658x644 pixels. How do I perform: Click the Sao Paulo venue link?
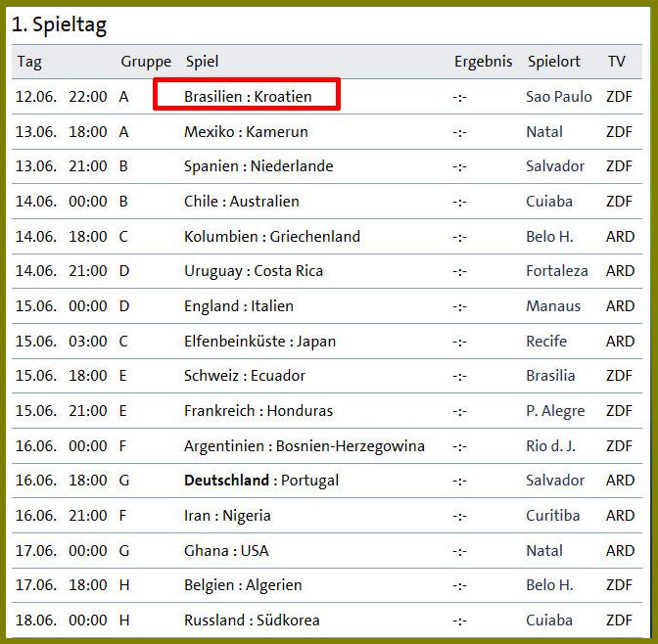click(558, 96)
